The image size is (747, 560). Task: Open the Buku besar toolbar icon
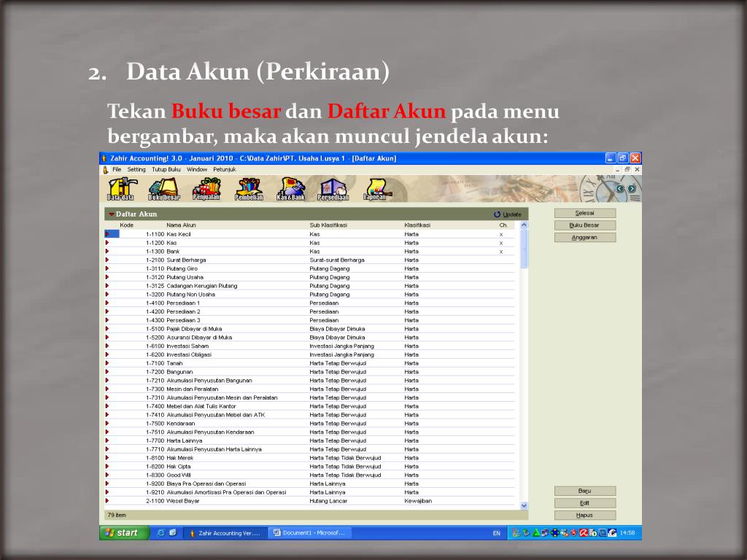164,189
